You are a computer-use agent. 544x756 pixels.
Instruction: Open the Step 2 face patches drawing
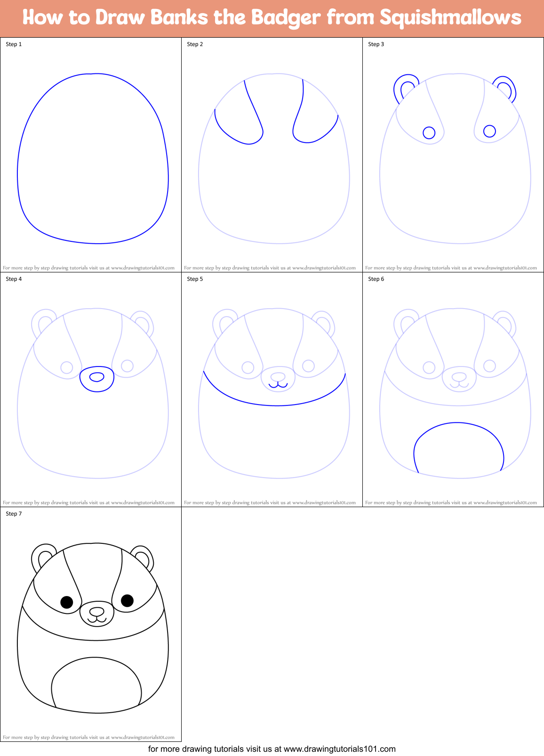click(x=274, y=159)
